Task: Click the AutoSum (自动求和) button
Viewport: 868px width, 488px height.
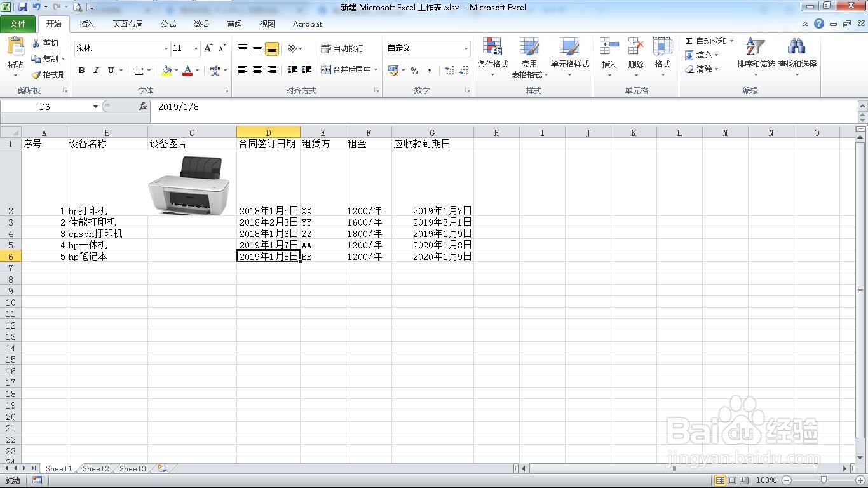Action: click(x=705, y=41)
